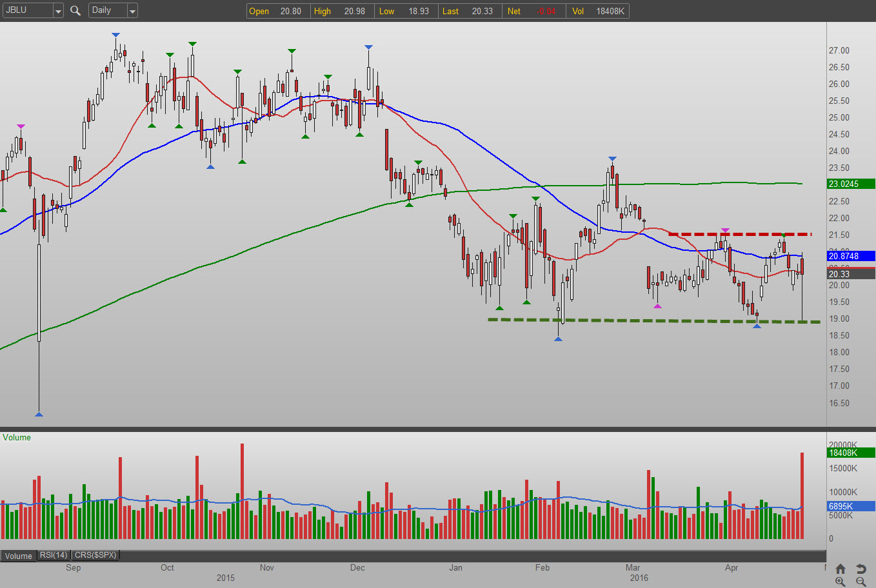Click the Apr label on the time axis

click(x=732, y=567)
